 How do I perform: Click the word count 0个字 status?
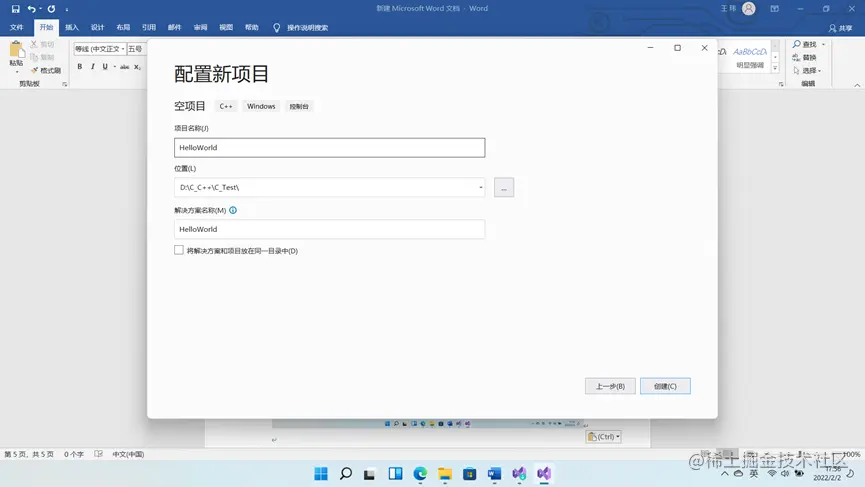(73, 454)
